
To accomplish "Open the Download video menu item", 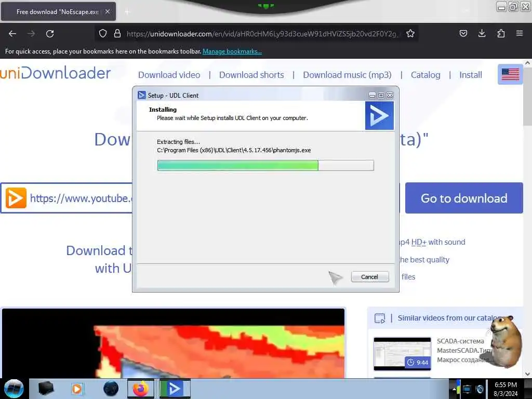I will point(169,75).
